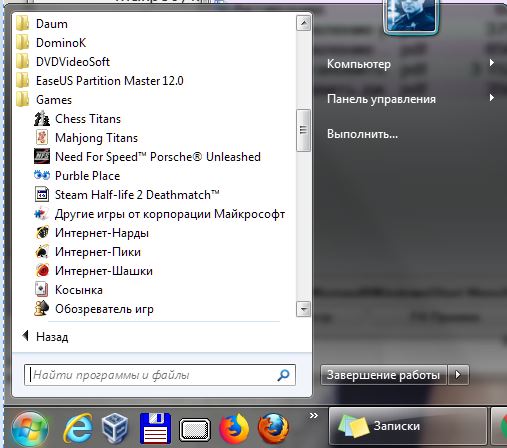Click Завершение работы button
Image resolution: width=507 pixels, height=448 pixels.
[x=383, y=375]
